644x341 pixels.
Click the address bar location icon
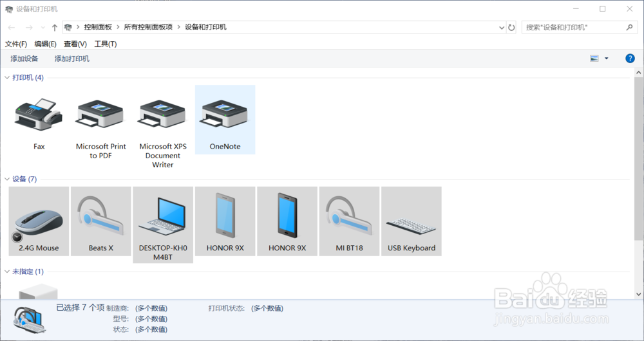point(68,27)
